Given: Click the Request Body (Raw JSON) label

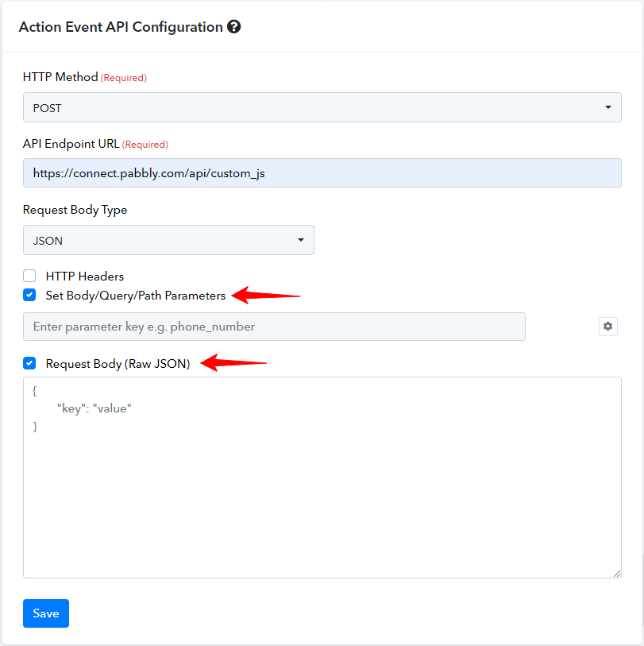Looking at the screenshot, I should [118, 364].
